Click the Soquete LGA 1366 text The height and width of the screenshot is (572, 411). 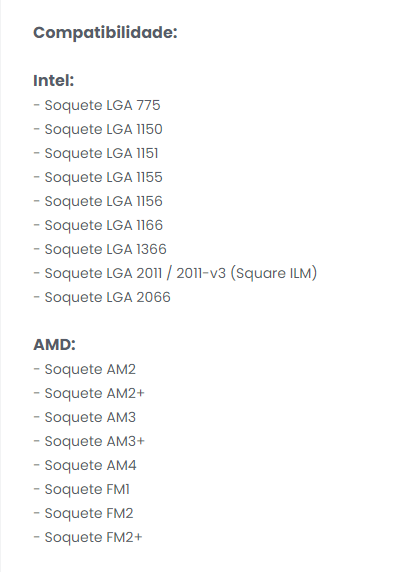tap(100, 250)
